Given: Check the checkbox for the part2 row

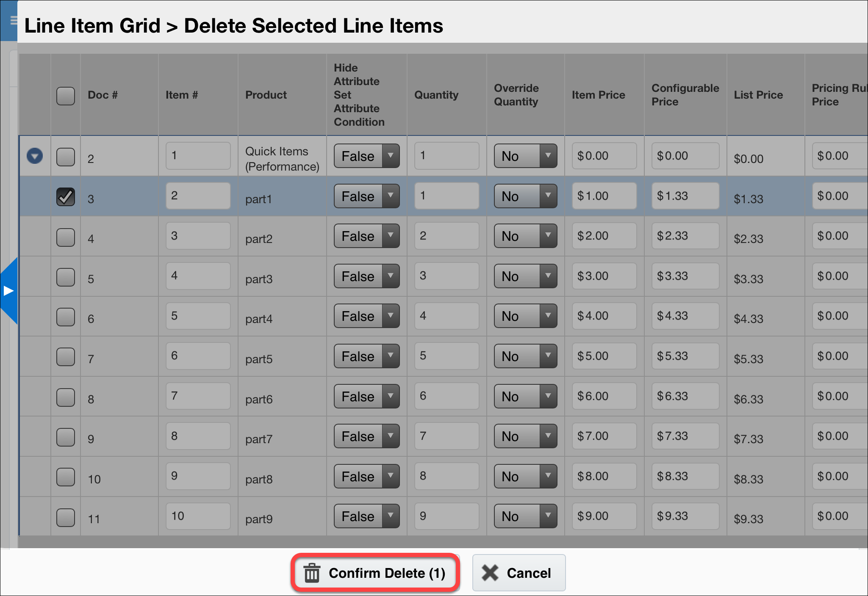Looking at the screenshot, I should 66,237.
